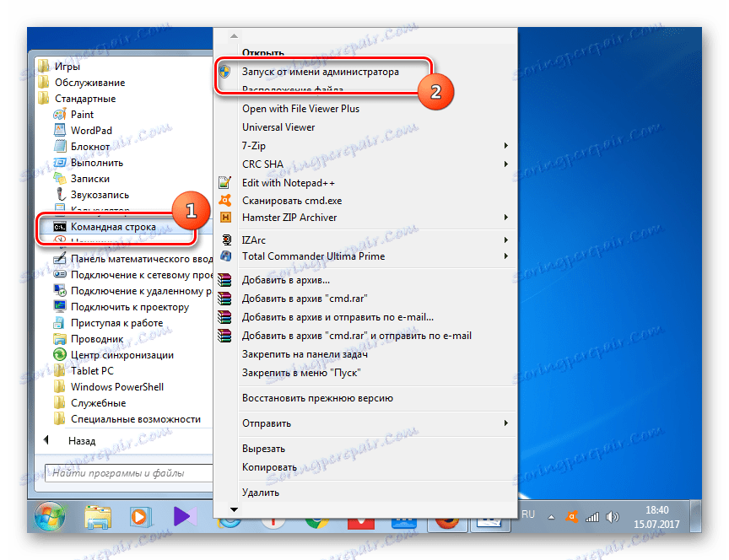The width and height of the screenshot is (729, 560).
Task: Click the Windows Start orb
Action: 50,517
